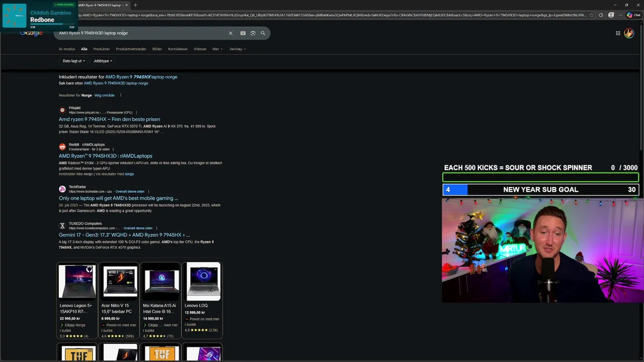Switch to AI-modus tab

(67, 49)
